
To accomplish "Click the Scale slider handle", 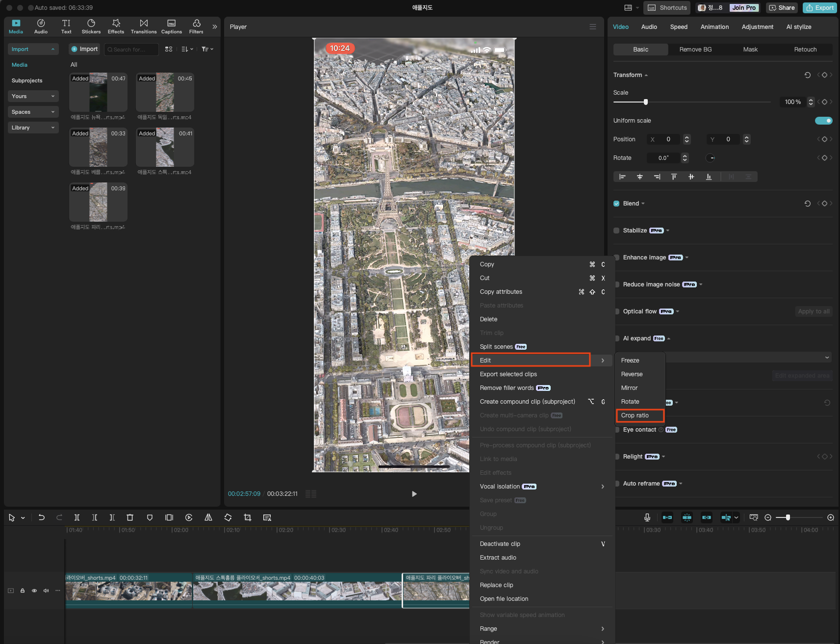I will (x=646, y=102).
